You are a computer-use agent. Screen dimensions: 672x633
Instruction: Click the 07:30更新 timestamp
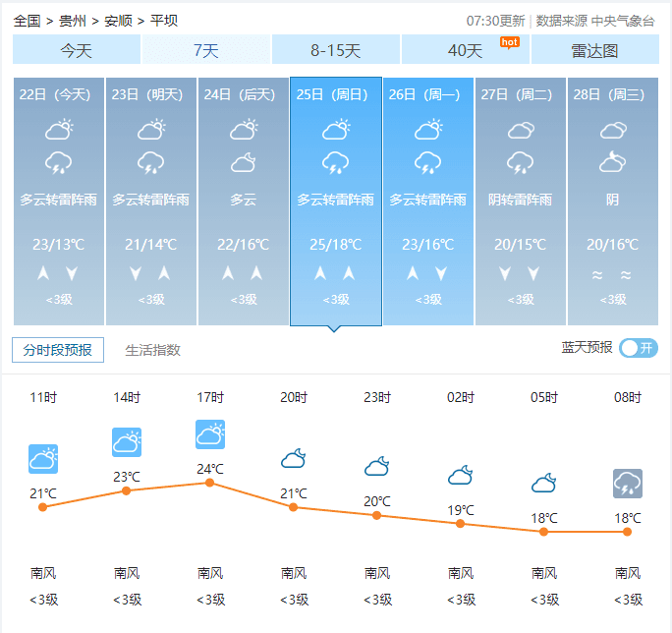(495, 21)
